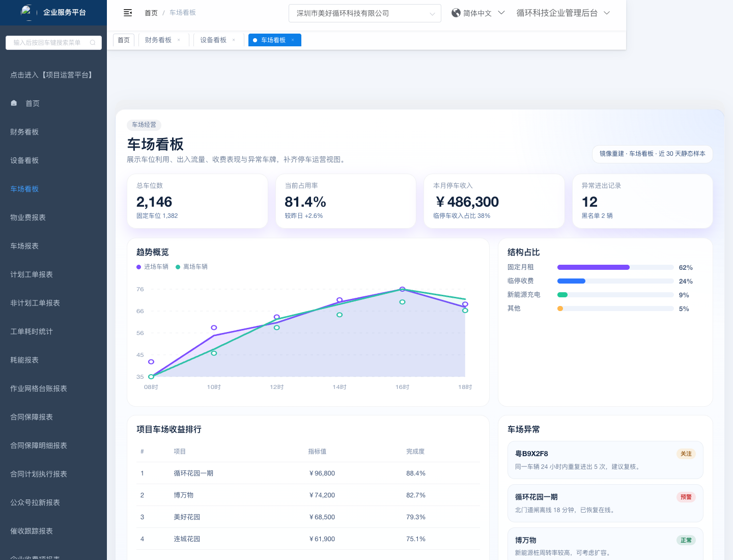Image resolution: width=733 pixels, height=560 pixels.
Task: Toggle the 进场车辆 legend series
Action: point(153,267)
